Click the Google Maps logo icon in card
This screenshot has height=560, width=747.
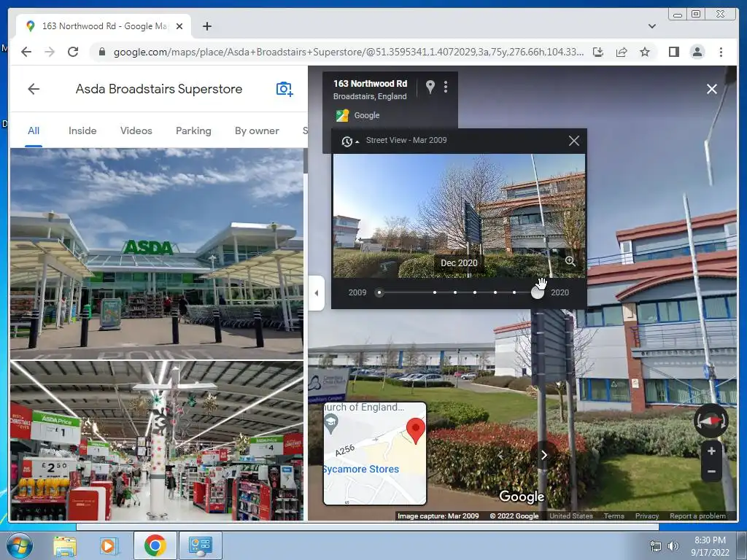[342, 115]
